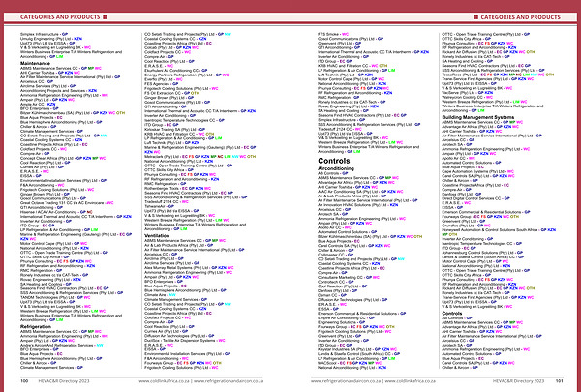The image size is (581, 392).
Task: Select Great Octave Trading 131 CC entry
Action: click(x=67, y=203)
